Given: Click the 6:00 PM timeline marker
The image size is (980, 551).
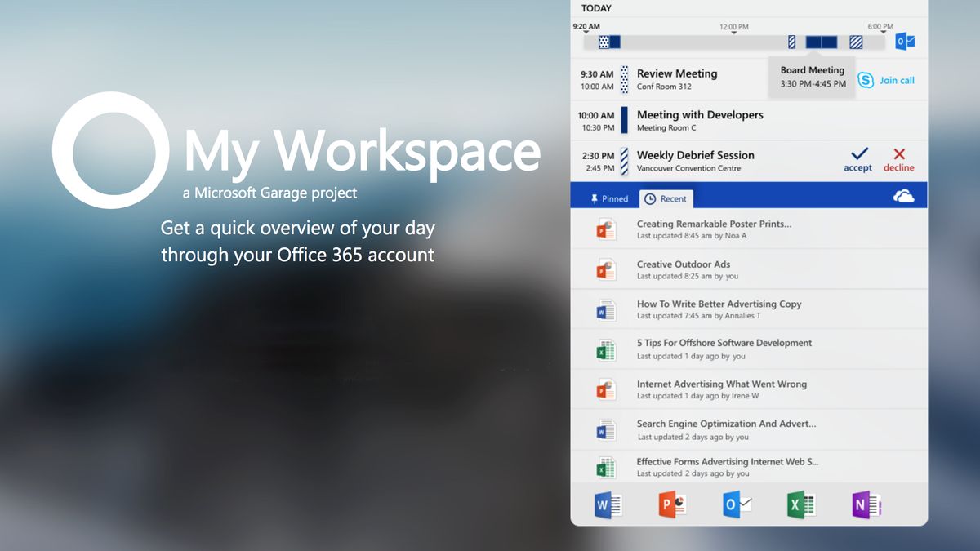Looking at the screenshot, I should tap(880, 27).
